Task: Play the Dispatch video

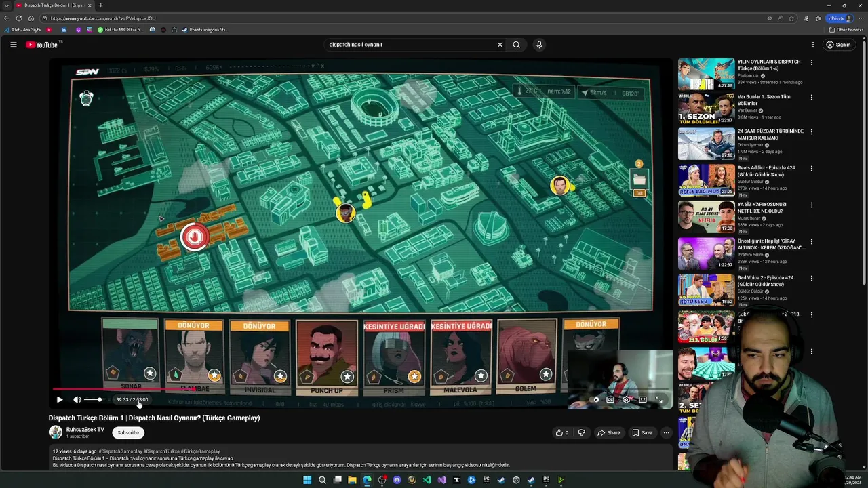Action: pyautogui.click(x=59, y=399)
